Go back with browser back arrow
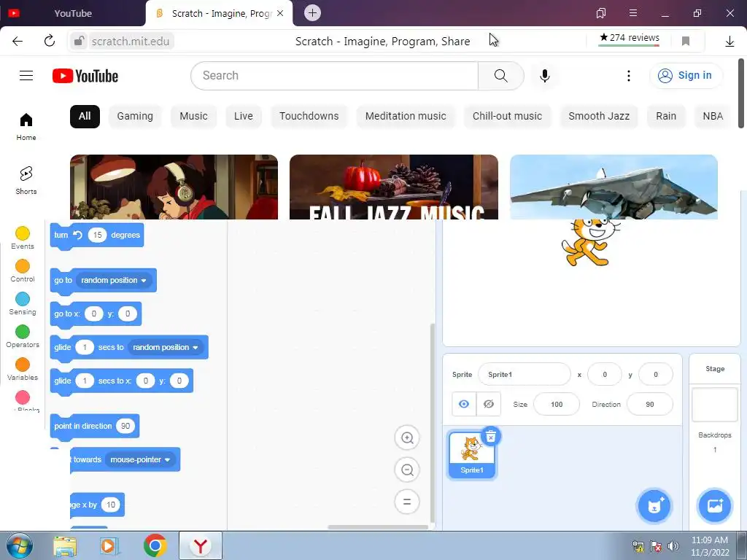Viewport: 747px width, 560px height. pos(18,41)
